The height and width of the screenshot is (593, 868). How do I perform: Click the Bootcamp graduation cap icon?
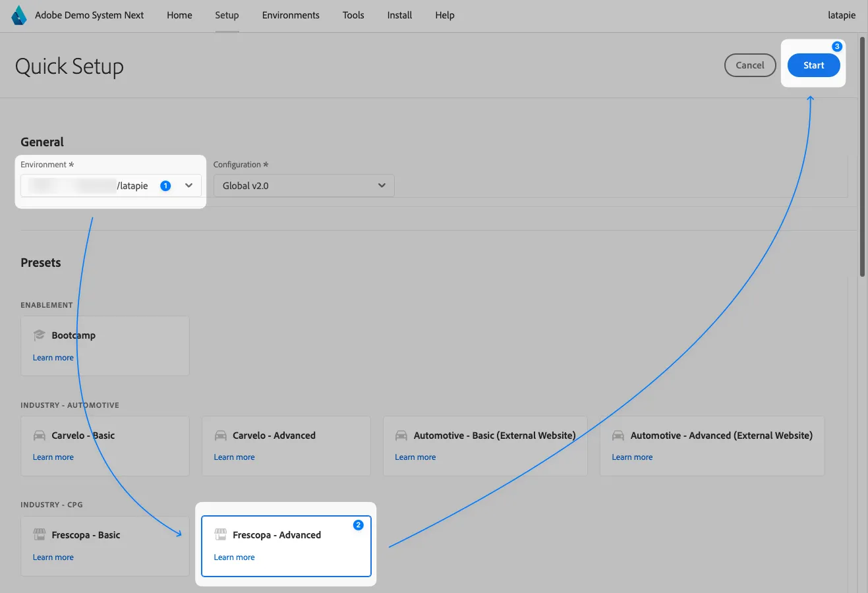coord(39,335)
